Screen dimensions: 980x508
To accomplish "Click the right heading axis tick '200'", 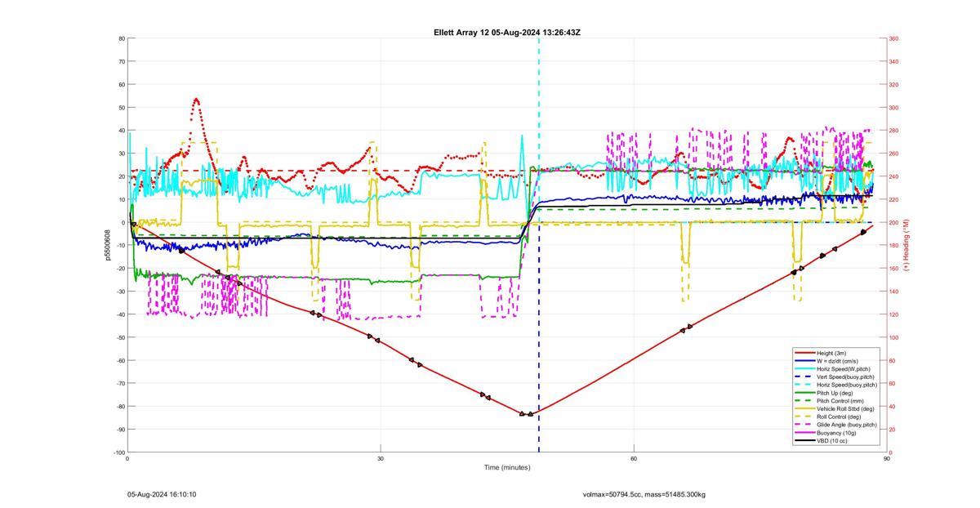I will coord(895,222).
